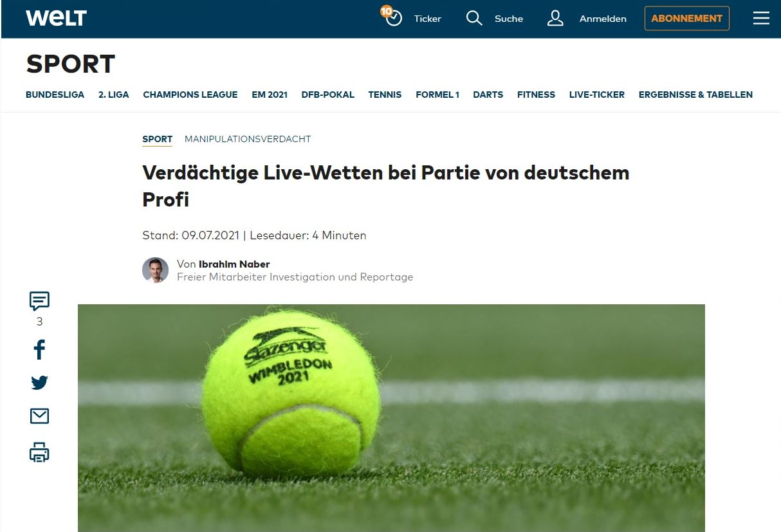Navigate to Formel 1 section
The height and width of the screenshot is (532, 781).
pyautogui.click(x=437, y=95)
